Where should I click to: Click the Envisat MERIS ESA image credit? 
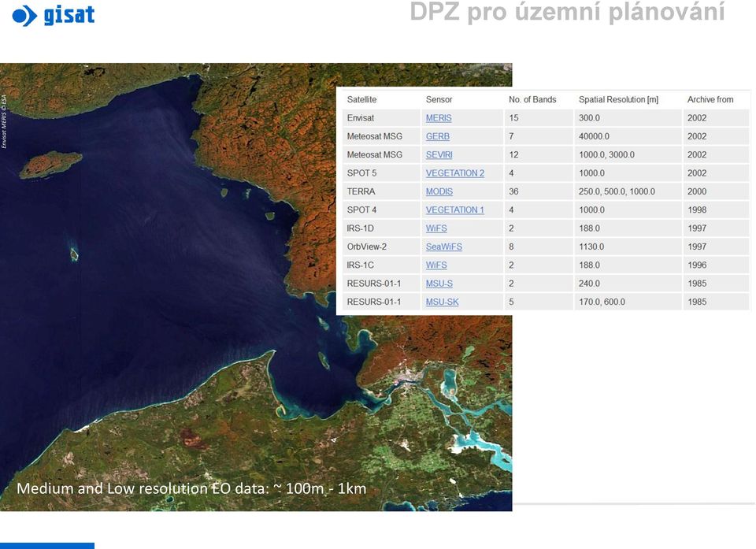(x=4, y=121)
